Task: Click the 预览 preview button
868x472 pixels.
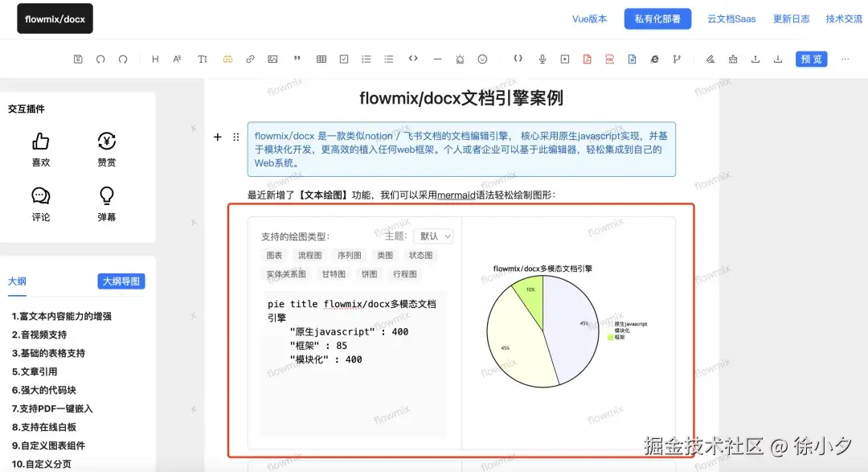Action: [x=811, y=59]
